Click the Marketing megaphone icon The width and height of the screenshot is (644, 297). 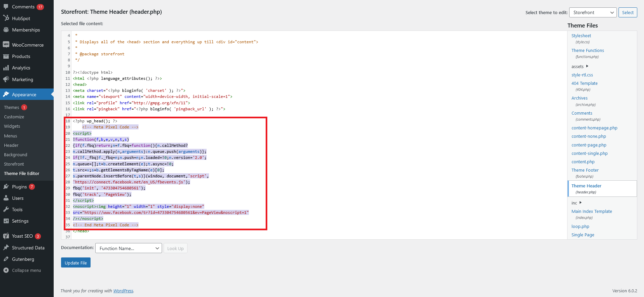click(6, 79)
